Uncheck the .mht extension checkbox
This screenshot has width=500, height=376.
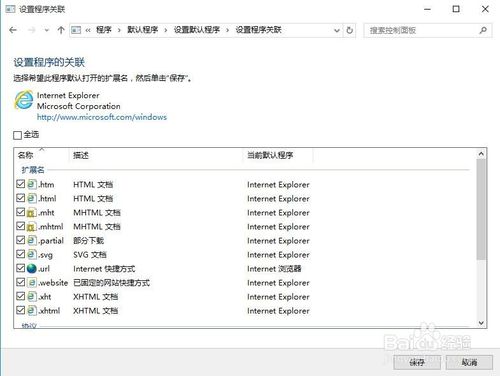click(20, 212)
